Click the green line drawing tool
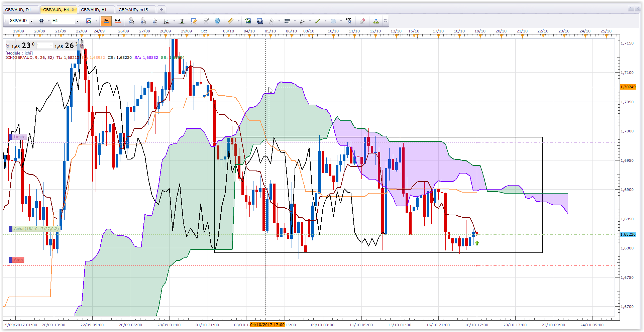Screen dimensions: 644x332 [x=318, y=21]
